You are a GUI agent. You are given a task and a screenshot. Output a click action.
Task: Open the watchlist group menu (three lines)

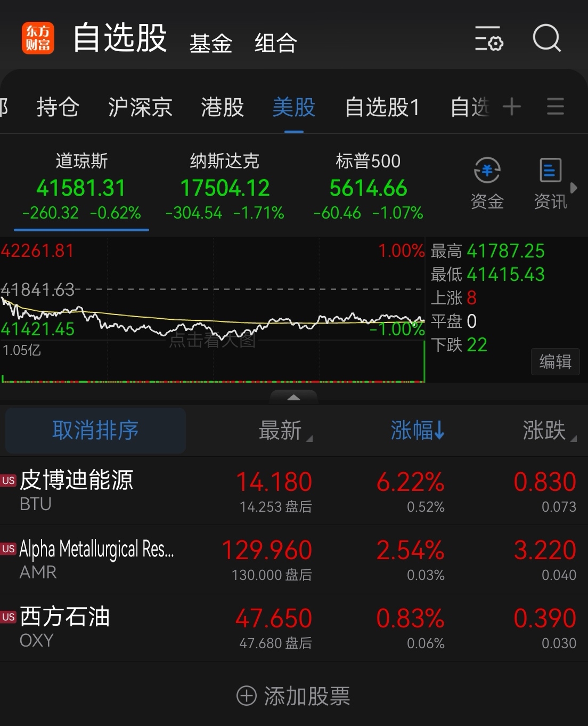pyautogui.click(x=556, y=107)
